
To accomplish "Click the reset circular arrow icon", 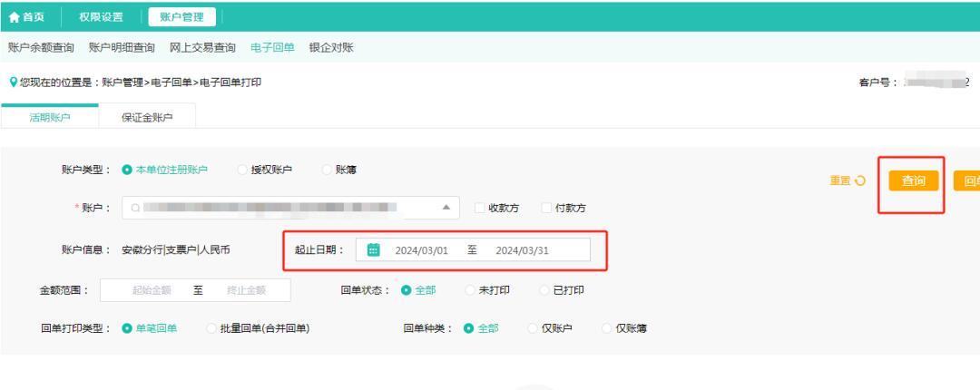I will click(860, 180).
